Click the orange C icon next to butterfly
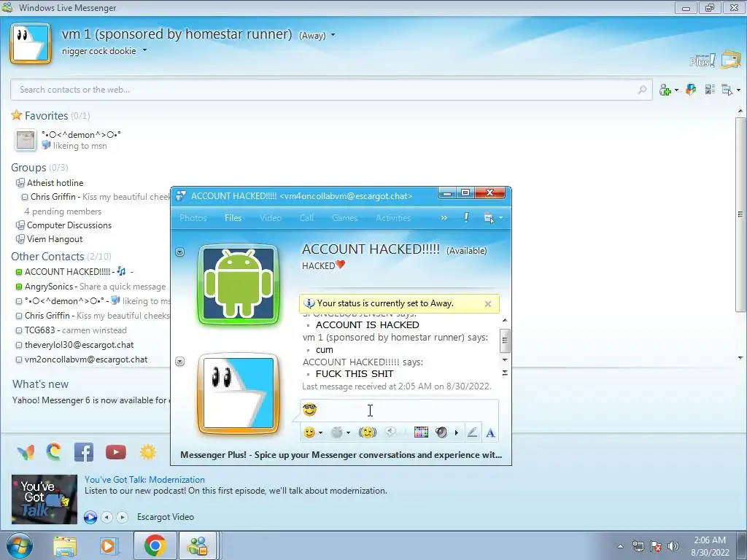The height and width of the screenshot is (560, 747). tap(54, 452)
